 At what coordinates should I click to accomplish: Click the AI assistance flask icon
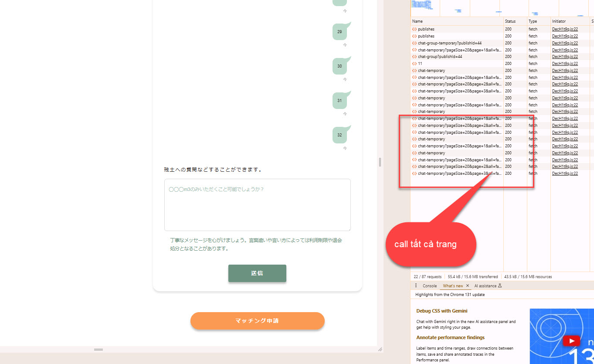click(x=500, y=286)
